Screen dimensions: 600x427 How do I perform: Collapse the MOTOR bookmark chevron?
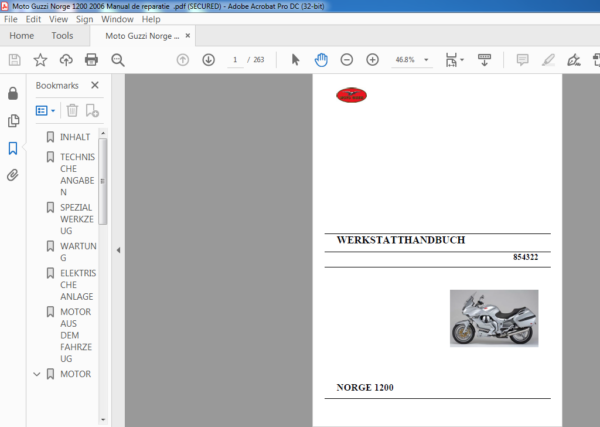(x=37, y=374)
